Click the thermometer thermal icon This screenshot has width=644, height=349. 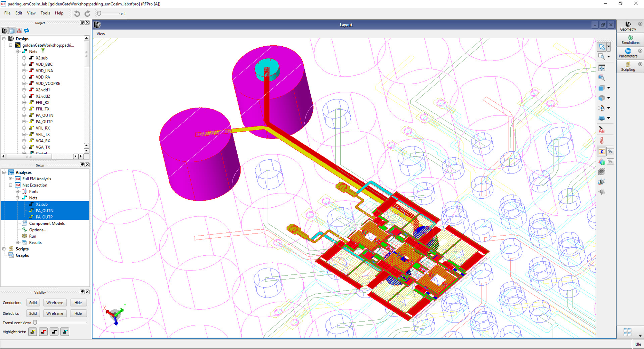601,140
